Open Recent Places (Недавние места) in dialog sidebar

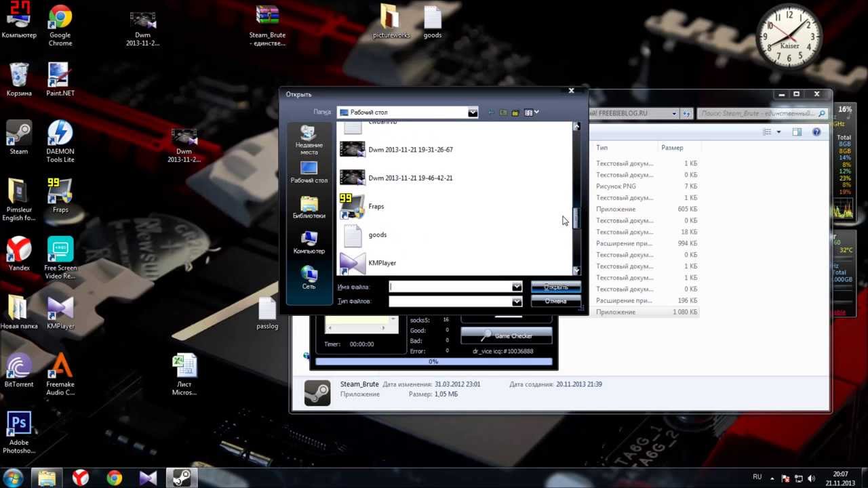pos(309,140)
